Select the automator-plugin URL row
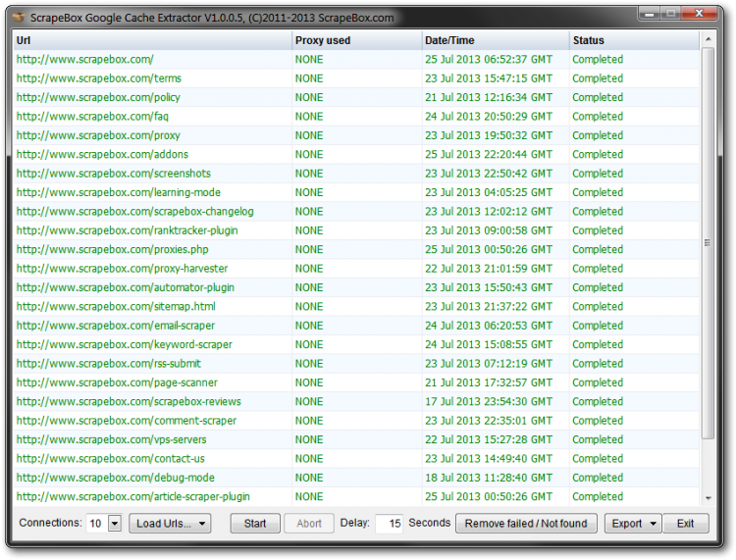The image size is (736, 560). coord(356,287)
